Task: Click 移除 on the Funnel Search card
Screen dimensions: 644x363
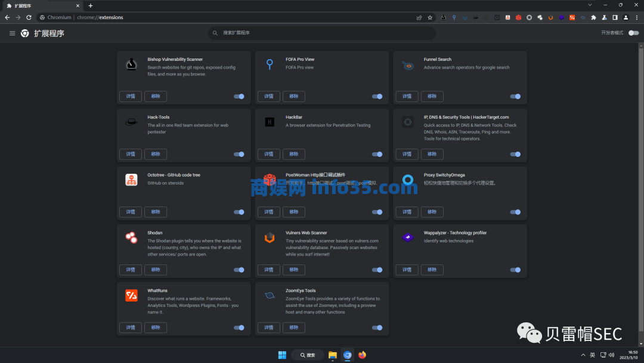Action: 432,96
